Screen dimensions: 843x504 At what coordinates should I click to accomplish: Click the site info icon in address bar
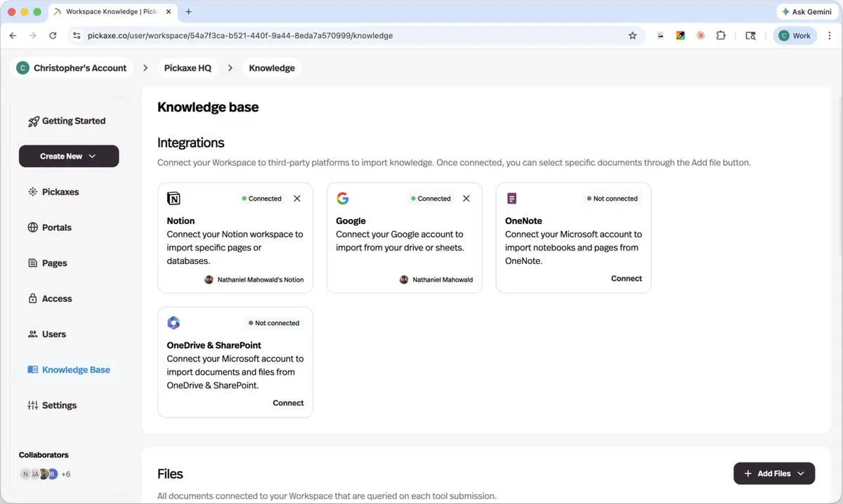tap(77, 36)
